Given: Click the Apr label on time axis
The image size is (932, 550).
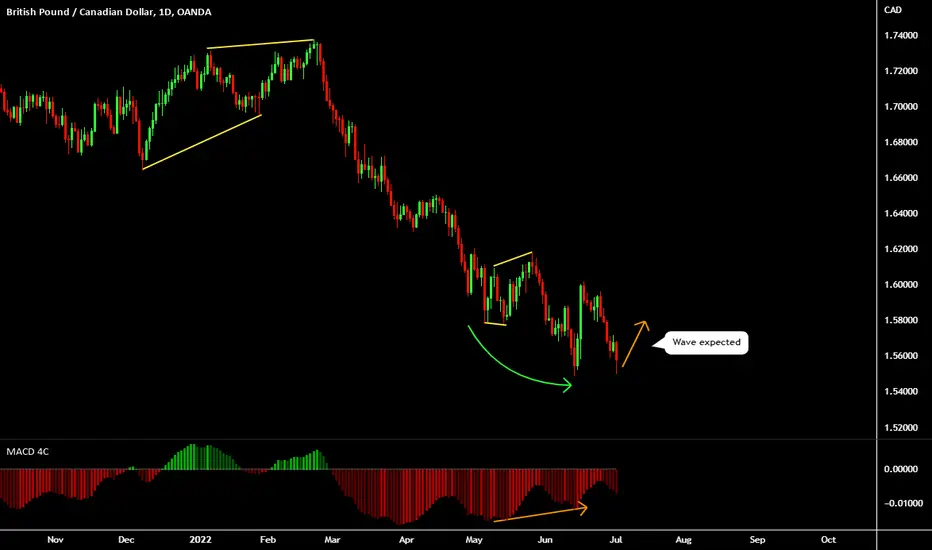Looking at the screenshot, I should coord(407,540).
